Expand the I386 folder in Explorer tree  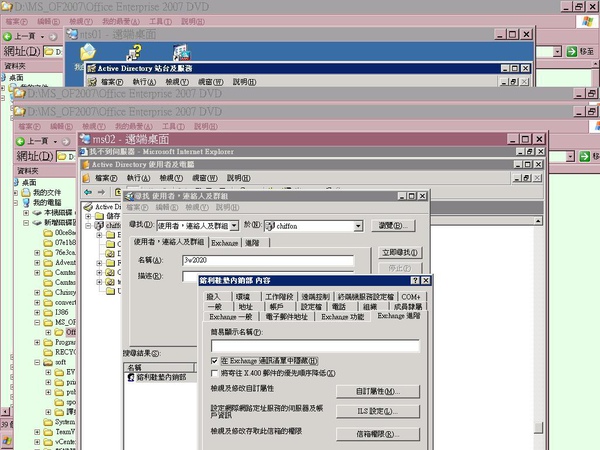(37, 313)
